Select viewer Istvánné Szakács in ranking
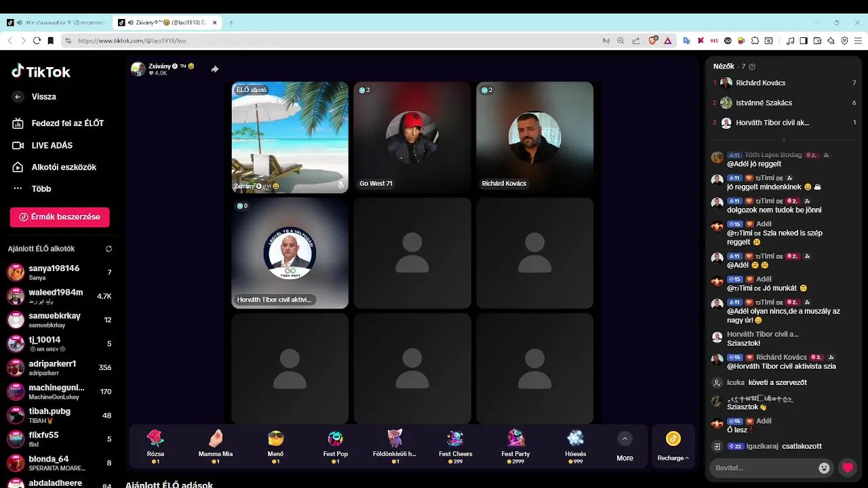This screenshot has width=868, height=488. point(784,103)
